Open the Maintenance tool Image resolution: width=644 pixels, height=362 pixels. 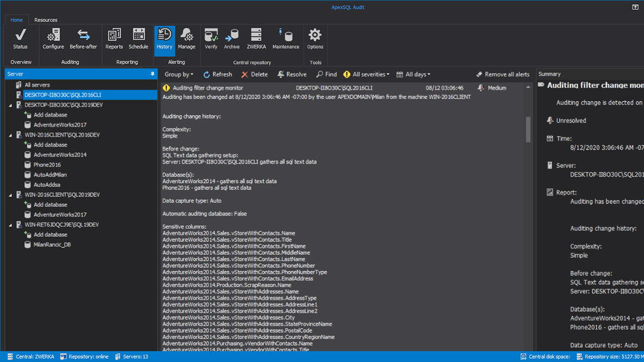pos(286,39)
